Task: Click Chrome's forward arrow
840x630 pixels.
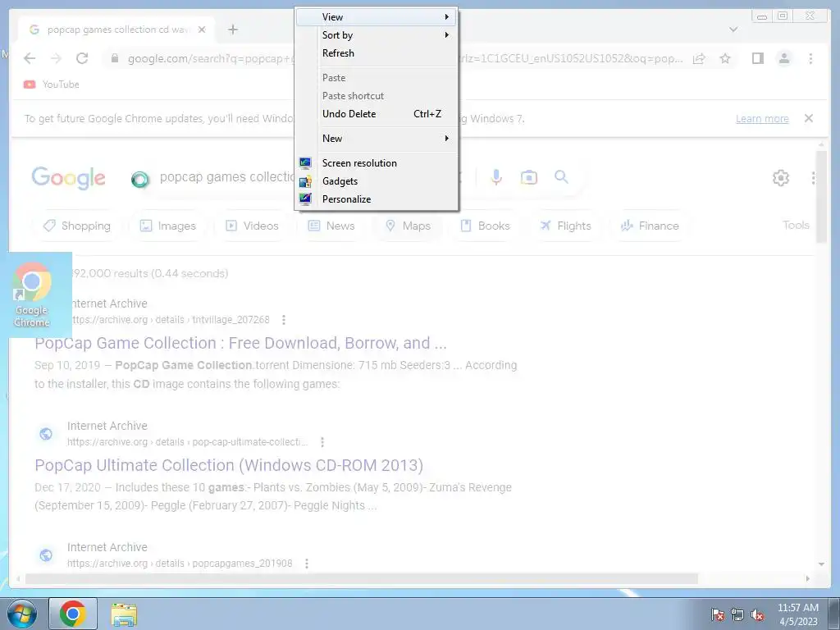Action: click(57, 58)
